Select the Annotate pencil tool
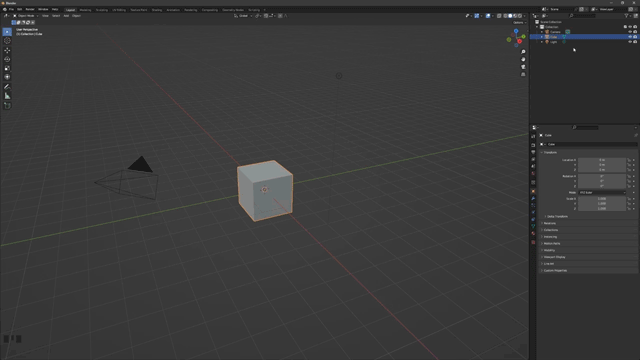 (x=7, y=87)
